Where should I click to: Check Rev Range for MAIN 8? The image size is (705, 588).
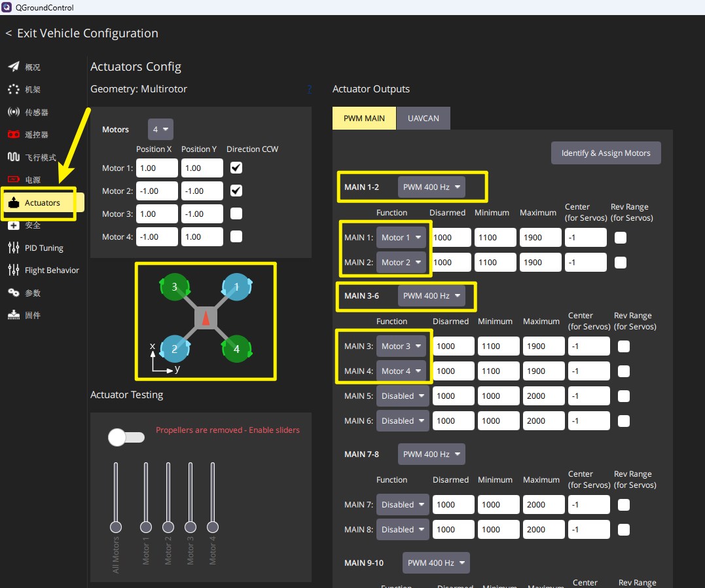[x=624, y=530]
